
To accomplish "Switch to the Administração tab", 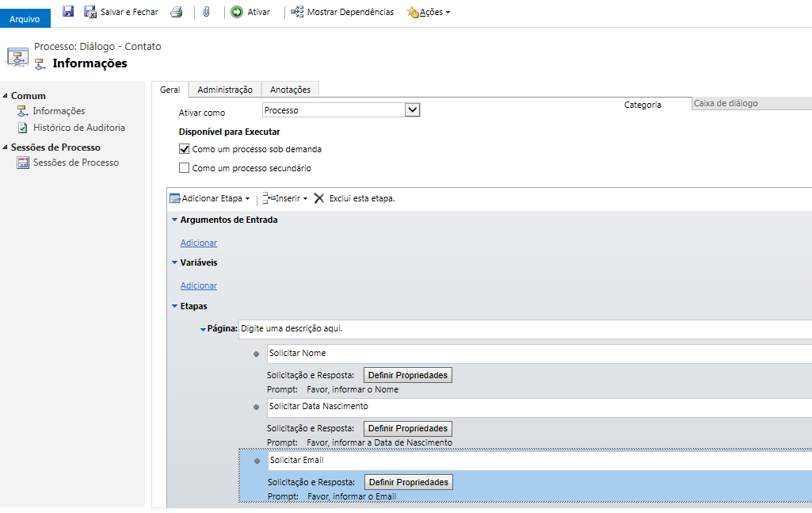I will coord(225,90).
